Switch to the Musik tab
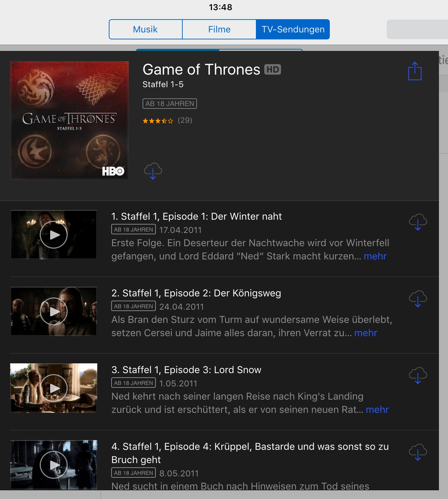 coord(145,29)
